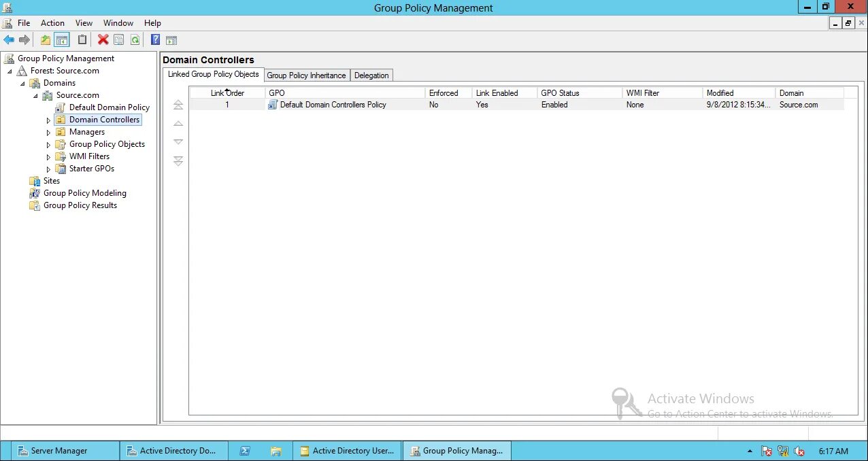Click the volume icon in the system tray

pos(799,450)
